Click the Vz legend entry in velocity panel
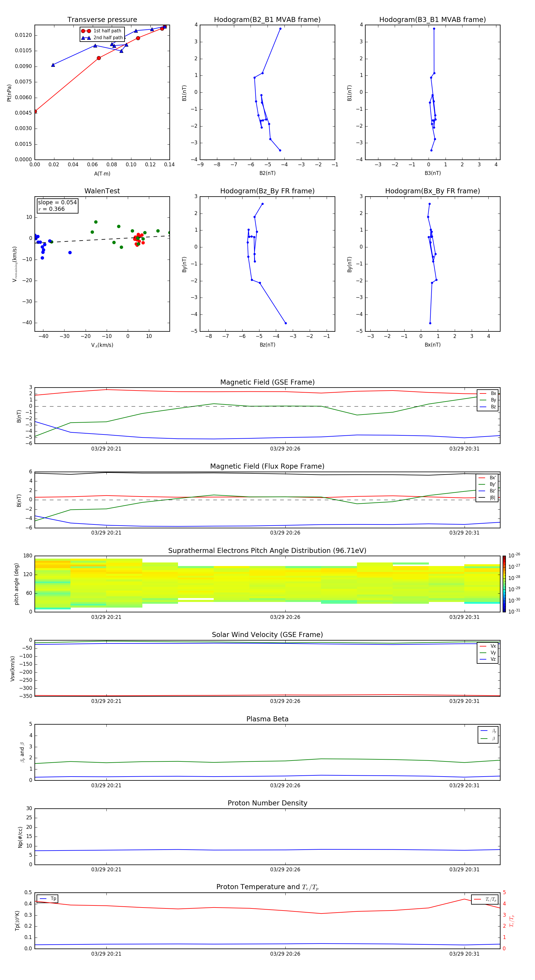 coord(488,659)
